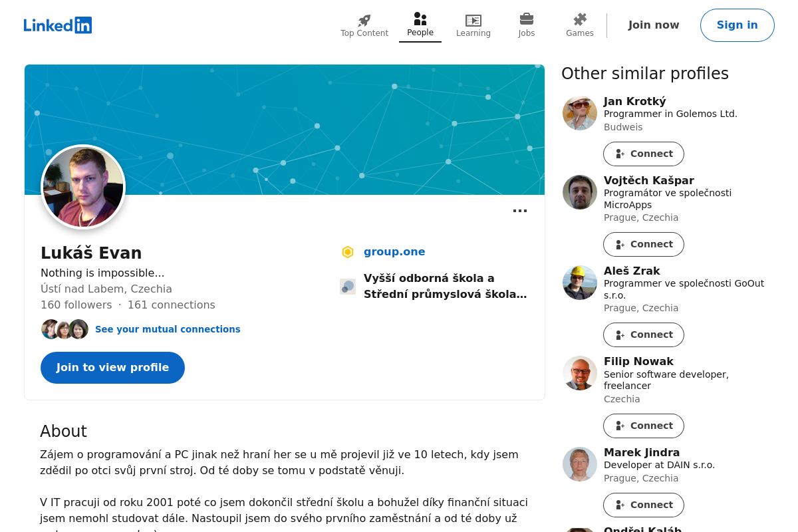Open the Learning section
The image size is (798, 532).
473,26
